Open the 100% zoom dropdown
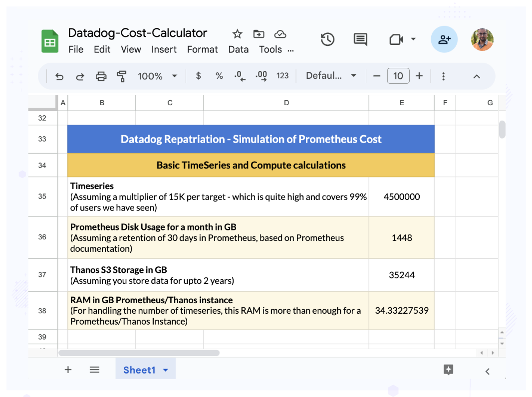 [157, 76]
